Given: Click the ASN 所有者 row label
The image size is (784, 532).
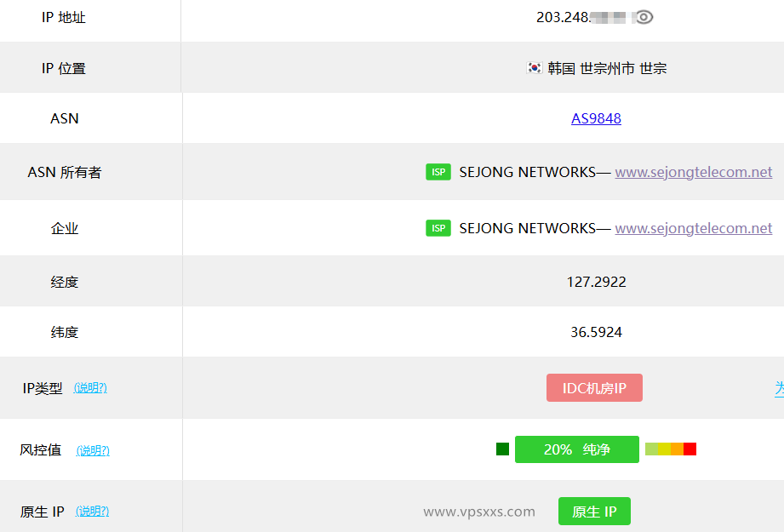Looking at the screenshot, I should (x=65, y=173).
